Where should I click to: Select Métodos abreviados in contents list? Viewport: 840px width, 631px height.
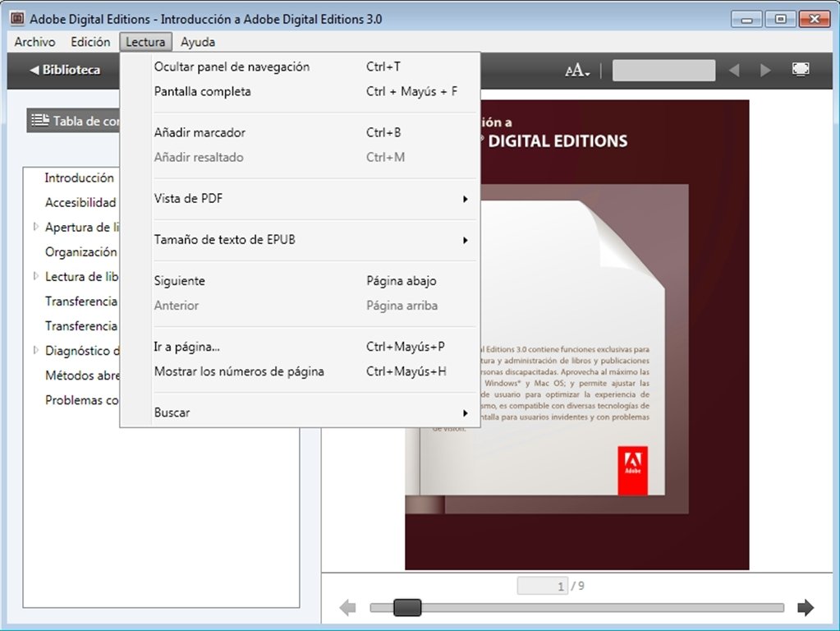point(82,375)
